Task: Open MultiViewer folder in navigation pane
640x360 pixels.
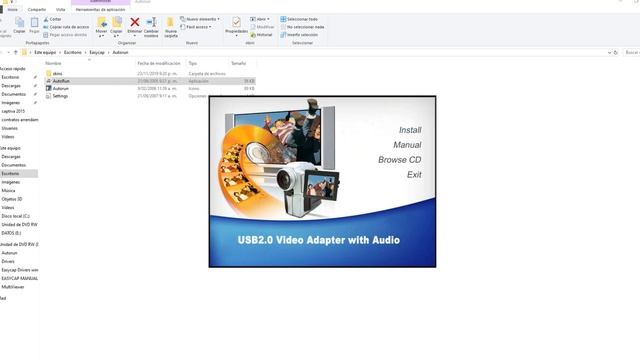Action: pos(13,287)
